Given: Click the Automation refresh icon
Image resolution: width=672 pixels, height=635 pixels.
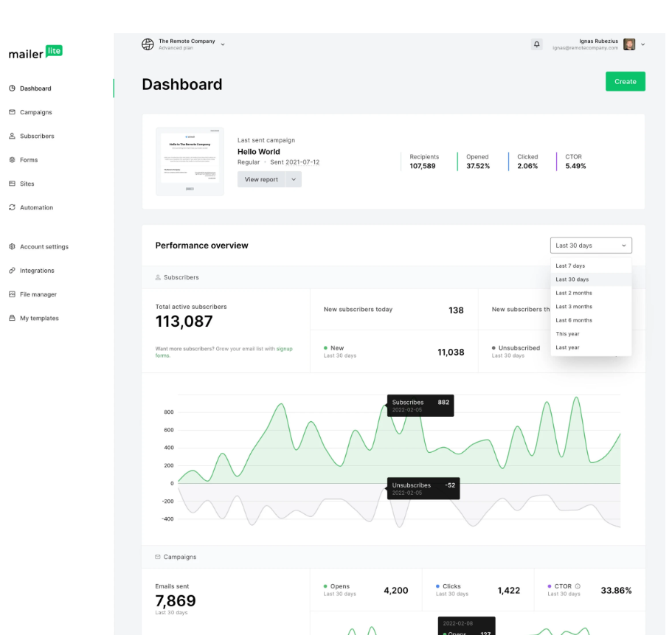Looking at the screenshot, I should coord(12,207).
